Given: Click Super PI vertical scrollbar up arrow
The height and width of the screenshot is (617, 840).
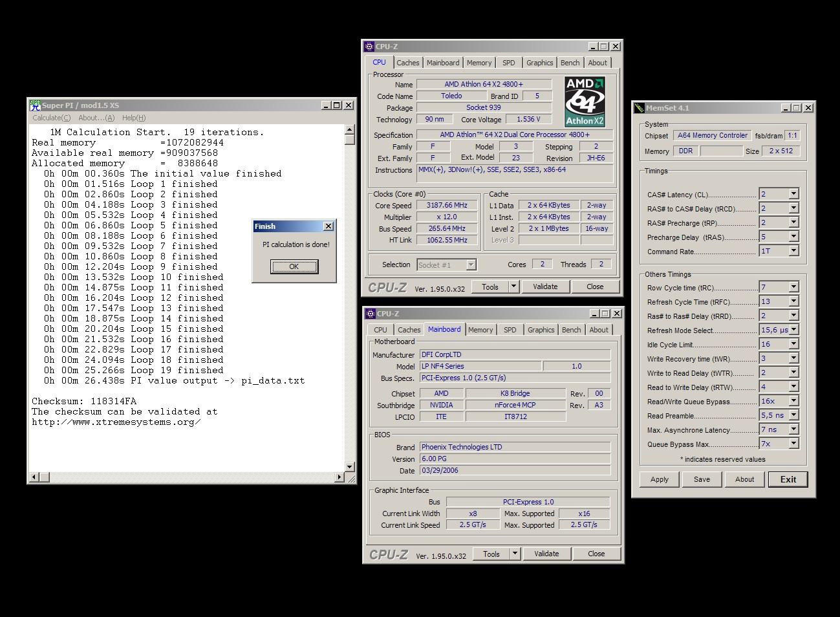Looking at the screenshot, I should click(x=350, y=129).
